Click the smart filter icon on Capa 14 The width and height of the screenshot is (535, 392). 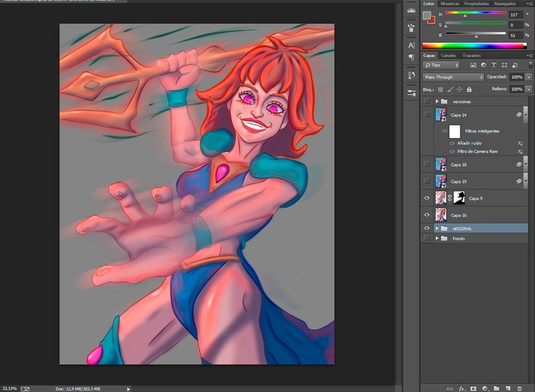point(519,115)
